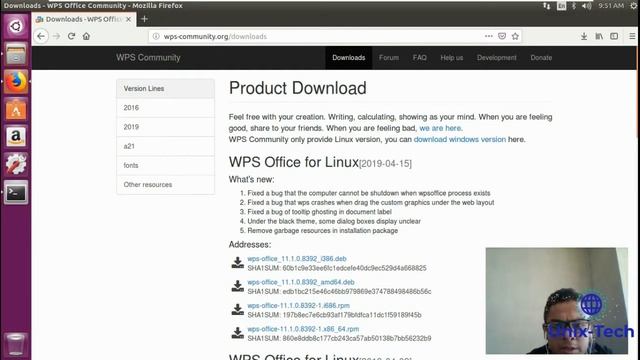The height and width of the screenshot is (360, 640).
Task: Open the Firefox hamburger menu
Action: pyautogui.click(x=632, y=36)
